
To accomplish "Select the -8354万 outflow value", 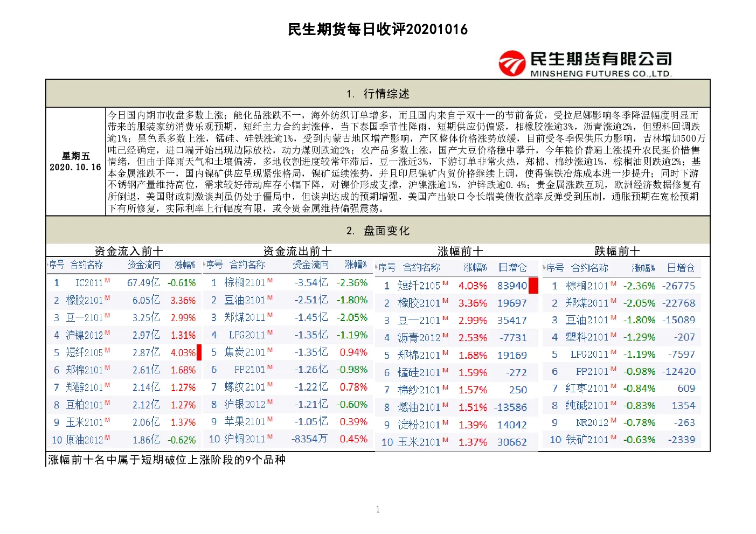I will (x=309, y=439).
